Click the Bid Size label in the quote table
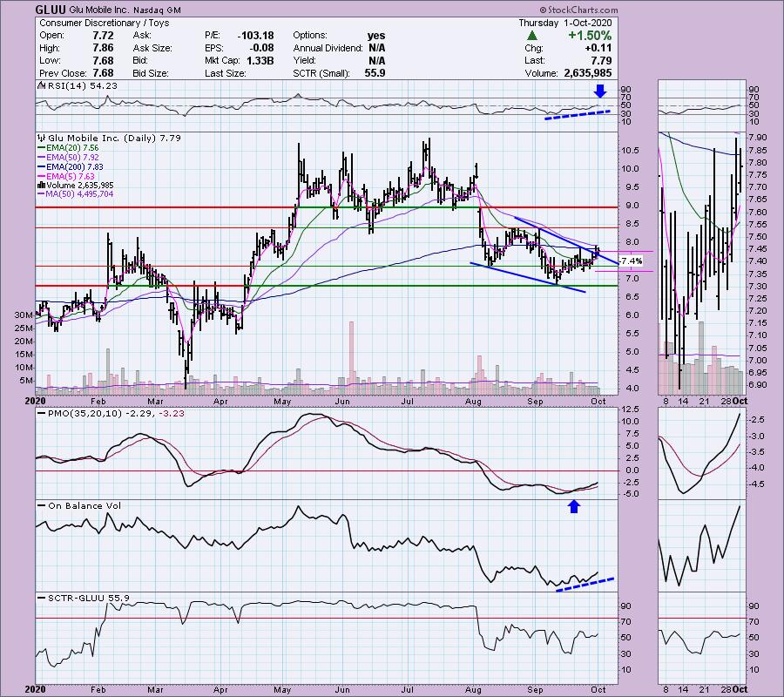The image size is (784, 697). coord(151,73)
